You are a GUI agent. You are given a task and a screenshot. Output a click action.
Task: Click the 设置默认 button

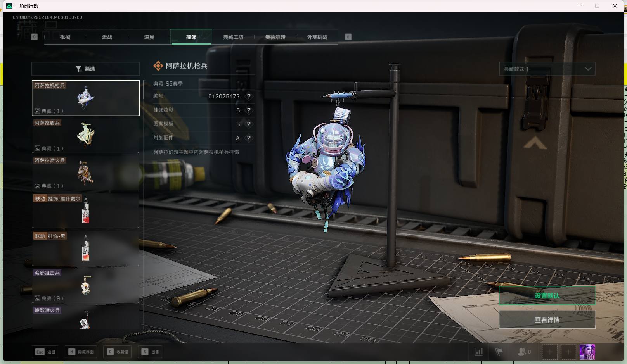click(x=547, y=296)
